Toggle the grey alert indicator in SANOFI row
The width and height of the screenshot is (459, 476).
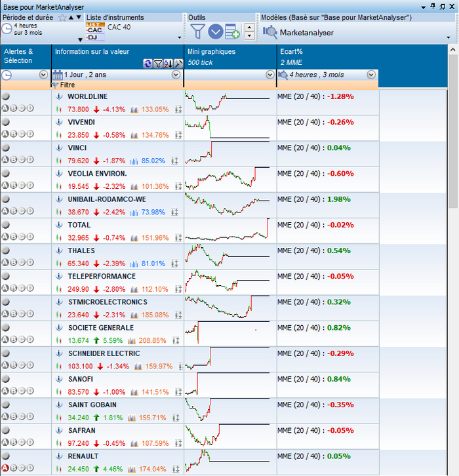pyautogui.click(x=5, y=379)
